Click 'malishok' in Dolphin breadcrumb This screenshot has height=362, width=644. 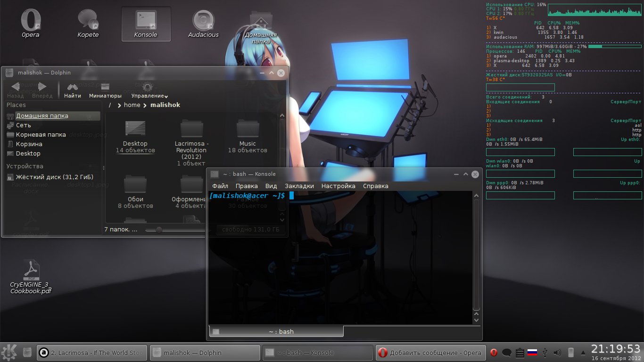click(x=165, y=105)
